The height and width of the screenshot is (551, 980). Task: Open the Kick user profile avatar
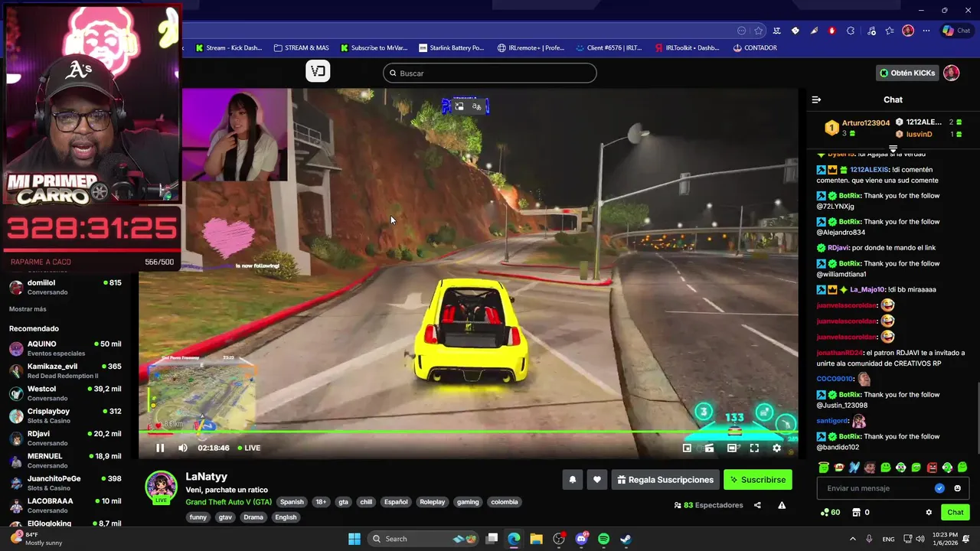tap(951, 73)
